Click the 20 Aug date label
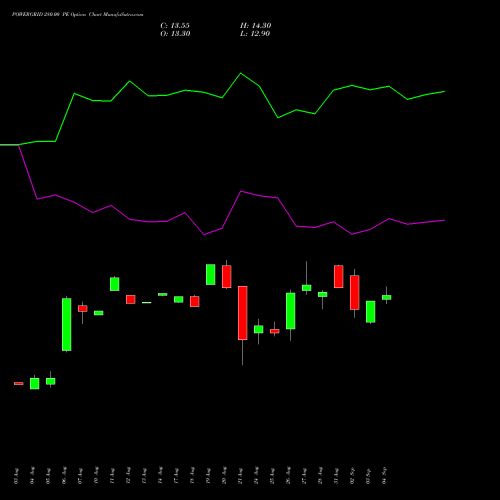The image size is (500, 500). point(224,476)
